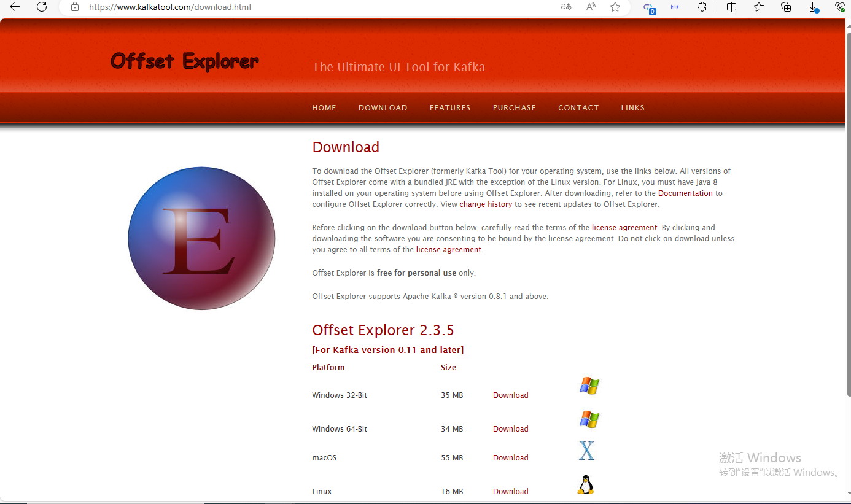This screenshot has width=851, height=504.
Task: Click the 'Windows 64-Bit' platform label
Action: (x=340, y=429)
